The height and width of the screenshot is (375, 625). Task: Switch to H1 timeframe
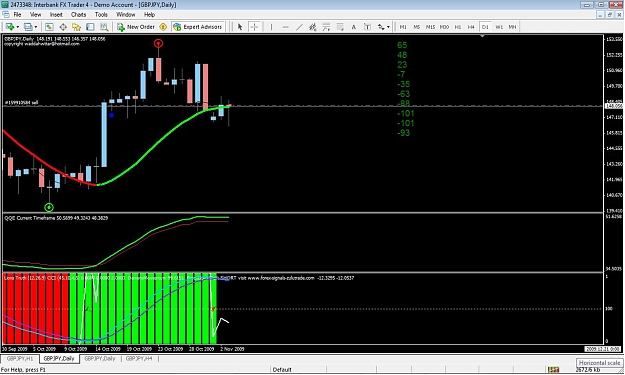(458, 27)
